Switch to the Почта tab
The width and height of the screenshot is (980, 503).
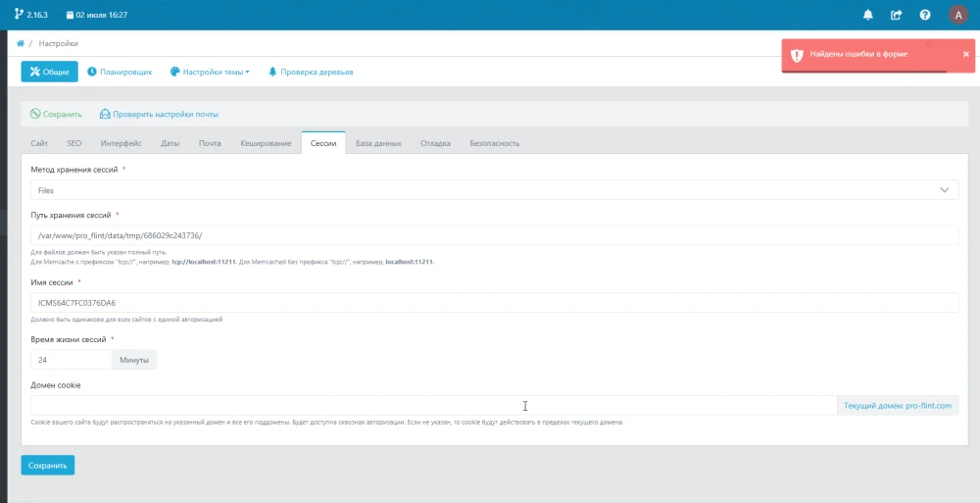pyautogui.click(x=210, y=143)
